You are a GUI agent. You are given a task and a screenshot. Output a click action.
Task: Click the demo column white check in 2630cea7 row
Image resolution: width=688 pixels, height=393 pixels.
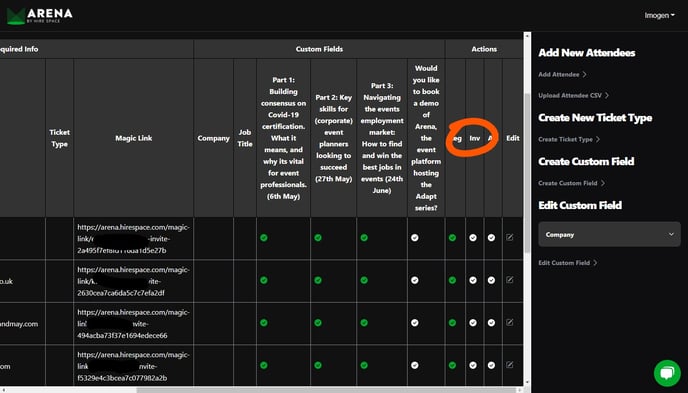[415, 280]
